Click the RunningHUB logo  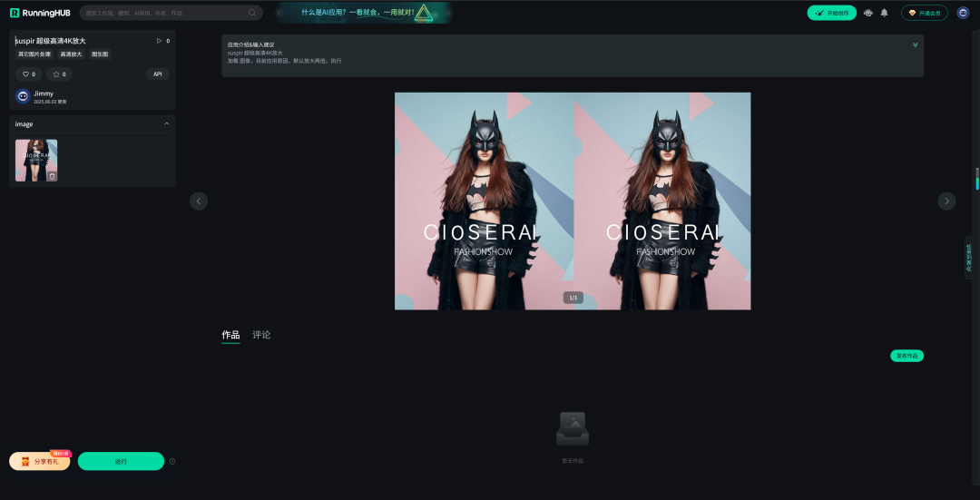[40, 13]
